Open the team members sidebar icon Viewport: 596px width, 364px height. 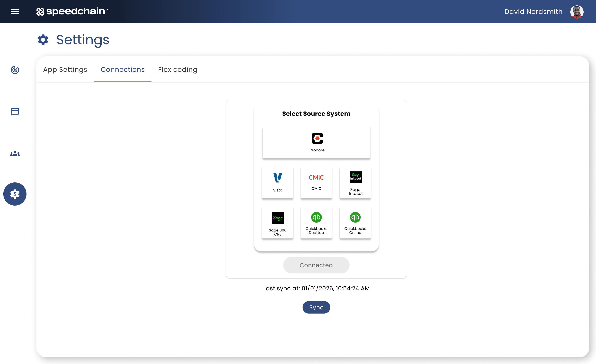pos(15,153)
